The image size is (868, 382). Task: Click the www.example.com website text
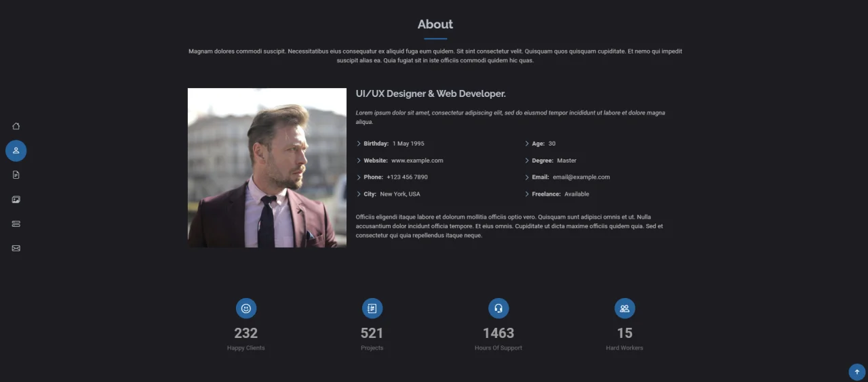417,161
